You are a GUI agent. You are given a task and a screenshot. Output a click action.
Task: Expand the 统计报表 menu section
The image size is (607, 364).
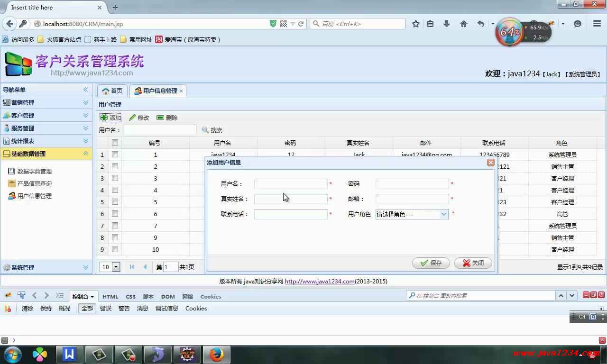[86, 141]
